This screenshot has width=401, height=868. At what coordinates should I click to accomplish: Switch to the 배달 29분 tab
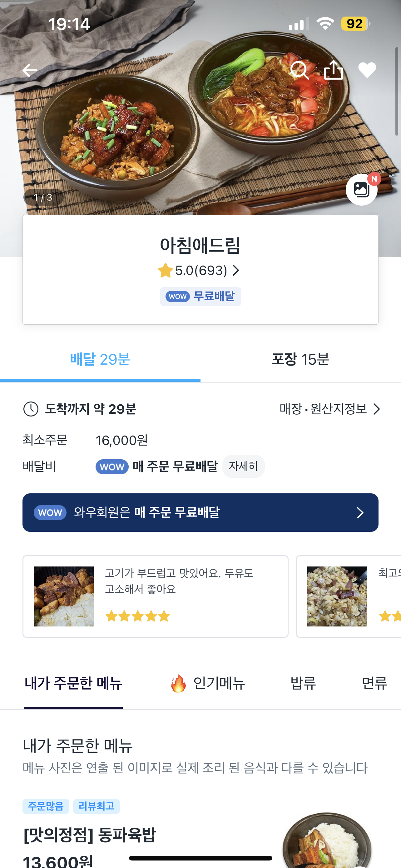[x=100, y=360]
